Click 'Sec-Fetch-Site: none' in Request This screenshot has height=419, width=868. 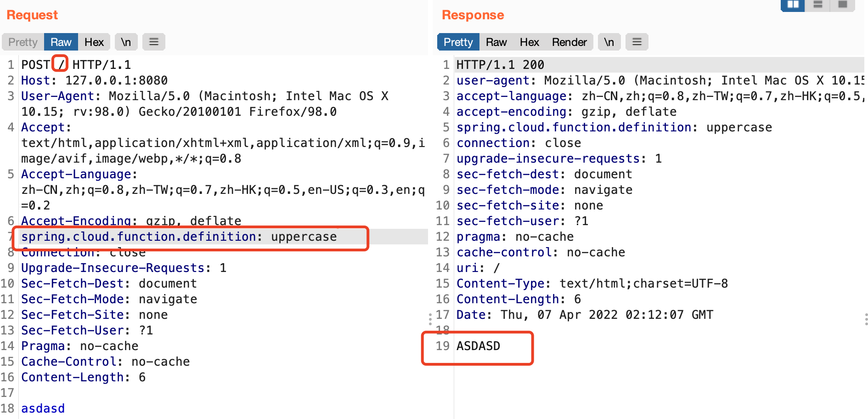click(95, 315)
